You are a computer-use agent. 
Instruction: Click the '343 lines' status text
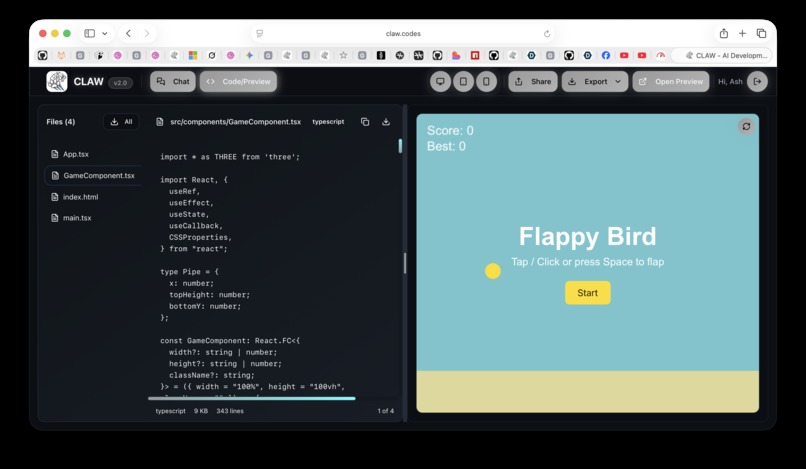[230, 411]
